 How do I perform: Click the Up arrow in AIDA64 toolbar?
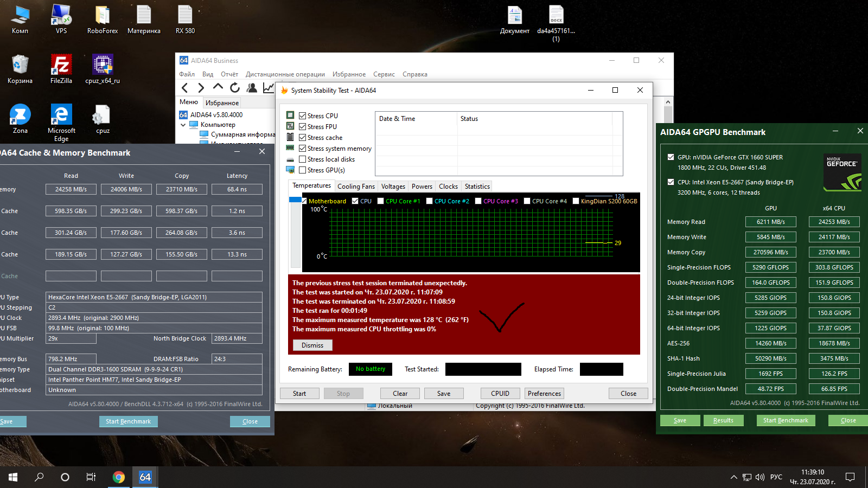point(218,87)
